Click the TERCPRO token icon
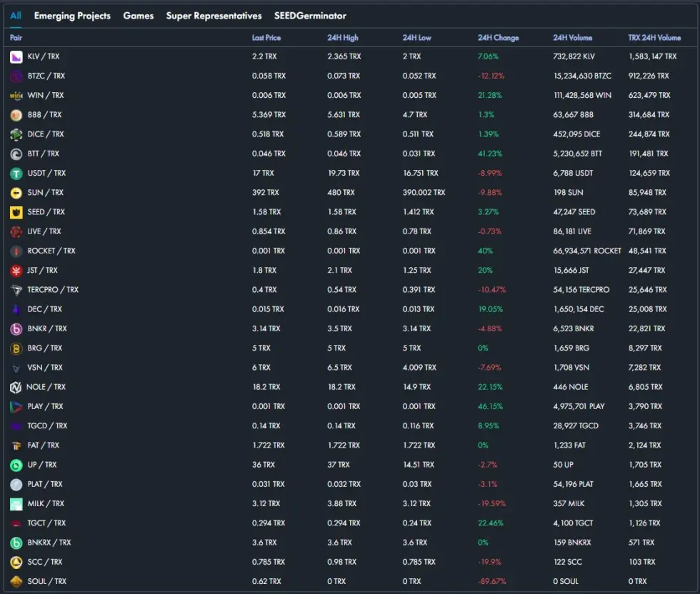Screen dimensions: 700x594 [16, 290]
